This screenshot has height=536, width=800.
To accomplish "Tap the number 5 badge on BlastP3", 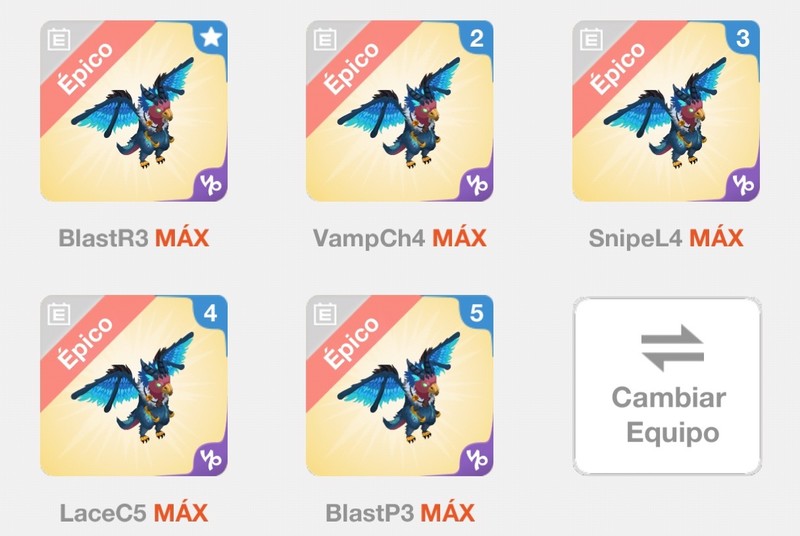I will point(477,313).
